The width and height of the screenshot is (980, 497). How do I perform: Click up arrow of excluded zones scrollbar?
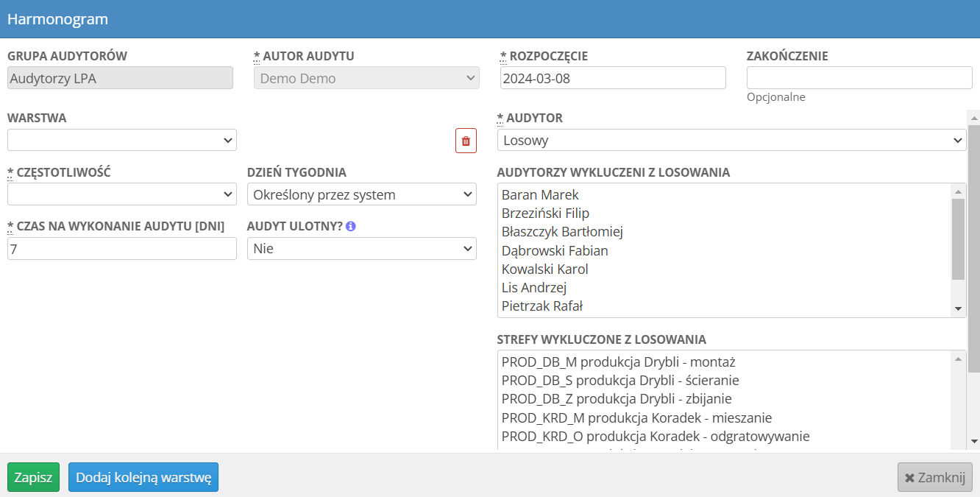[958, 359]
